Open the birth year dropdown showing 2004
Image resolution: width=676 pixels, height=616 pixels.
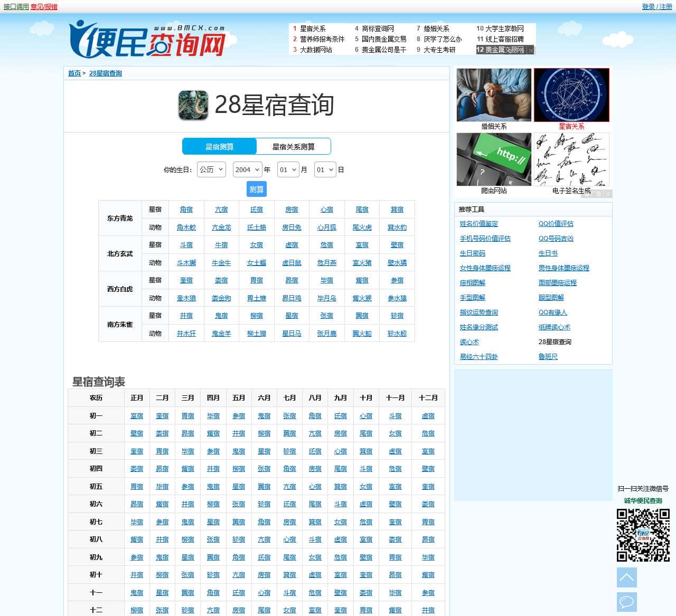[248, 169]
